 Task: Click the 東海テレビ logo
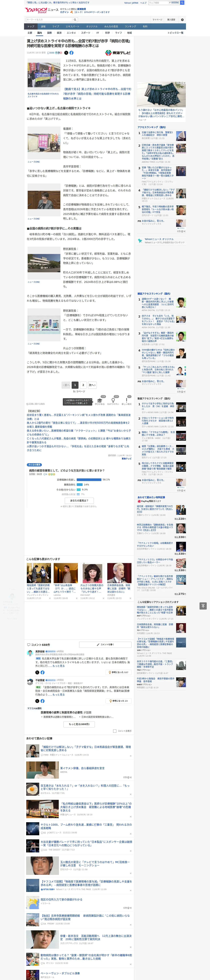pos(118,53)
